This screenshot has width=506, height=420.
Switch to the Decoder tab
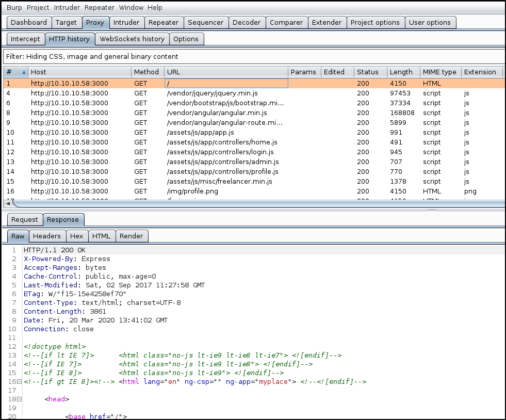tap(247, 23)
